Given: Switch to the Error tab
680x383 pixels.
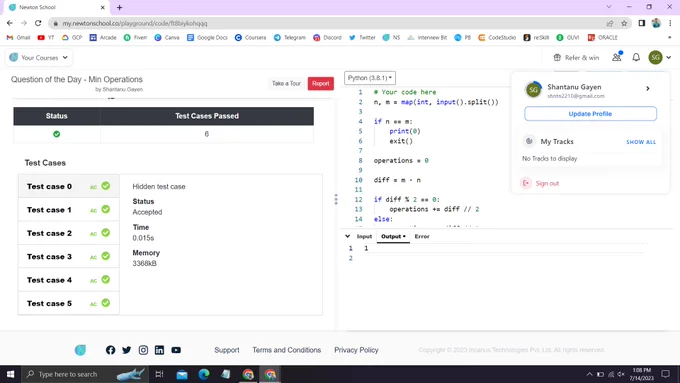Looking at the screenshot, I should coord(422,236).
